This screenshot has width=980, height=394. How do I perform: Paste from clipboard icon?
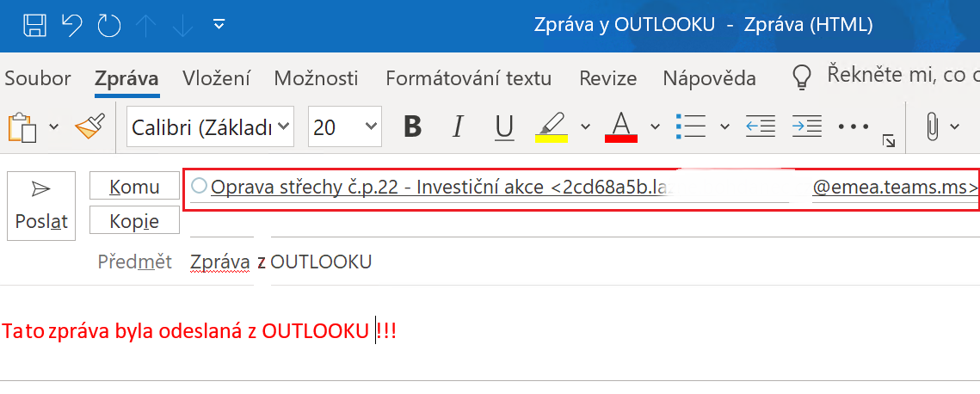(22, 126)
